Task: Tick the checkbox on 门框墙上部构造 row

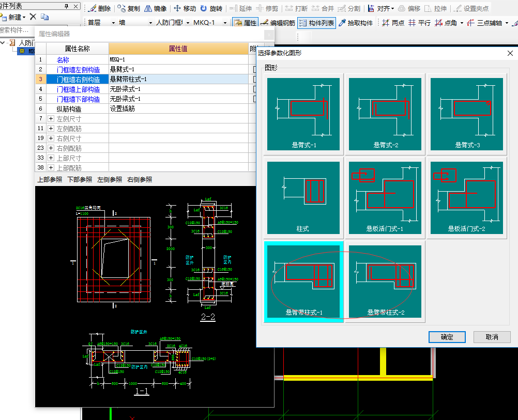Action: pos(255,89)
